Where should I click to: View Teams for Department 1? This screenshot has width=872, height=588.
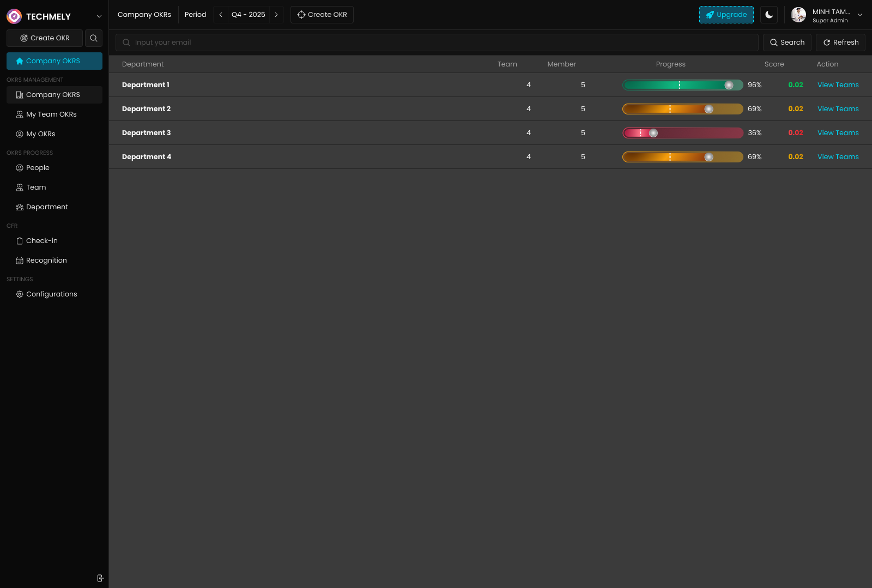pos(838,85)
